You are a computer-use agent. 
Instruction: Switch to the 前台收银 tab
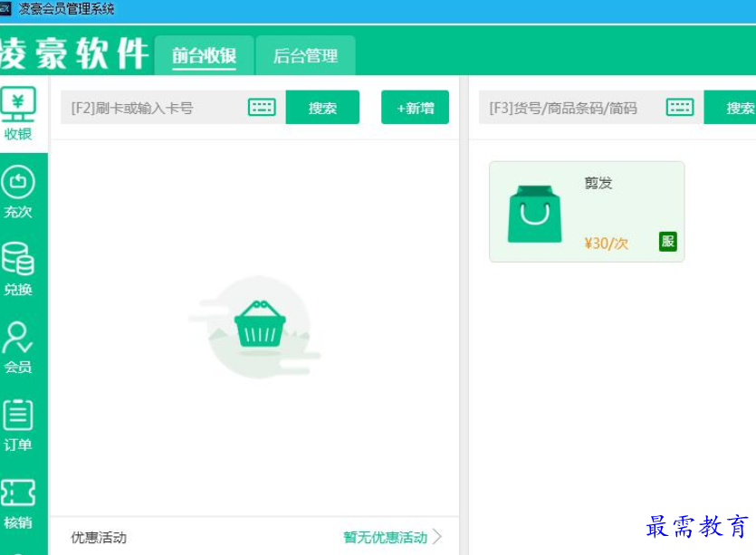(x=204, y=55)
